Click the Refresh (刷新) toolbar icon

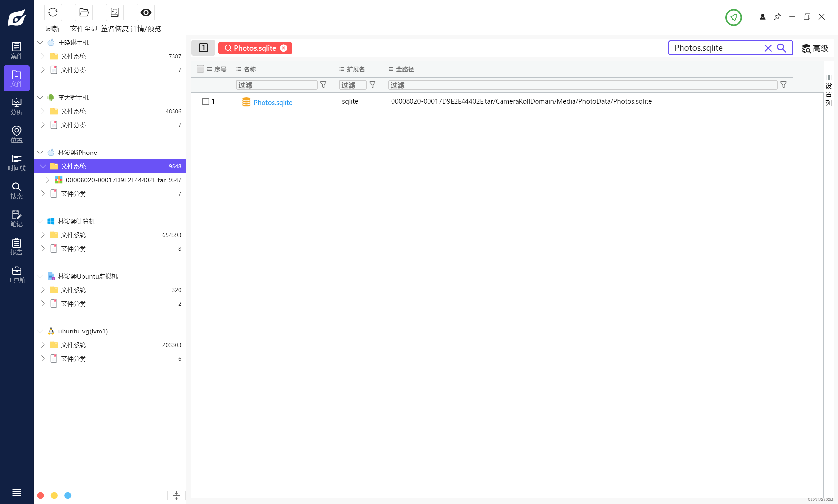pyautogui.click(x=53, y=13)
